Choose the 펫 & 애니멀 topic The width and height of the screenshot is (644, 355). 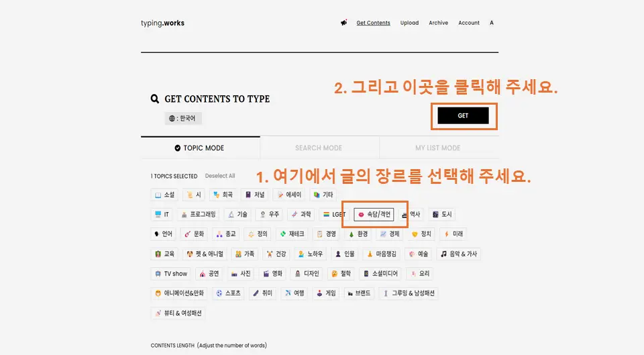tap(205, 254)
